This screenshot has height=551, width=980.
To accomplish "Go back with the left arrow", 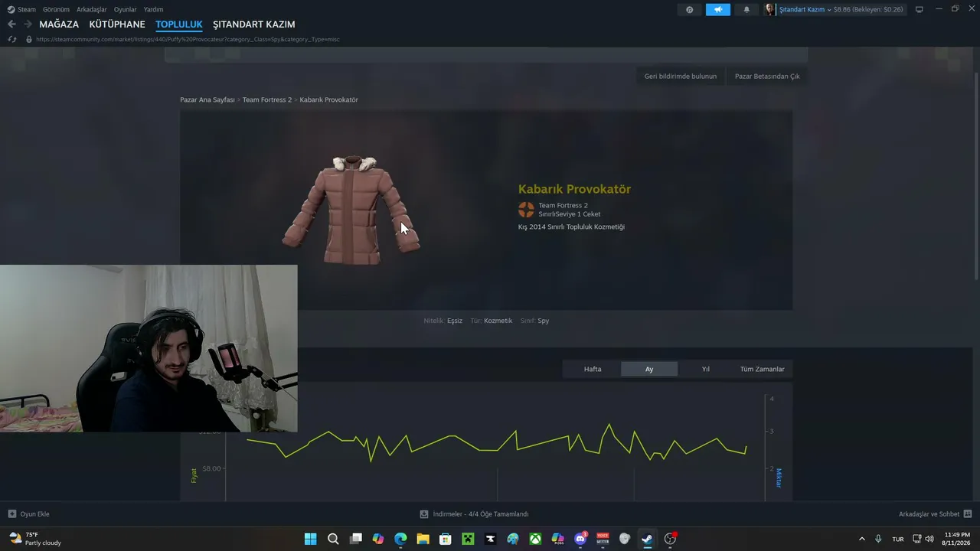I will [x=11, y=24].
